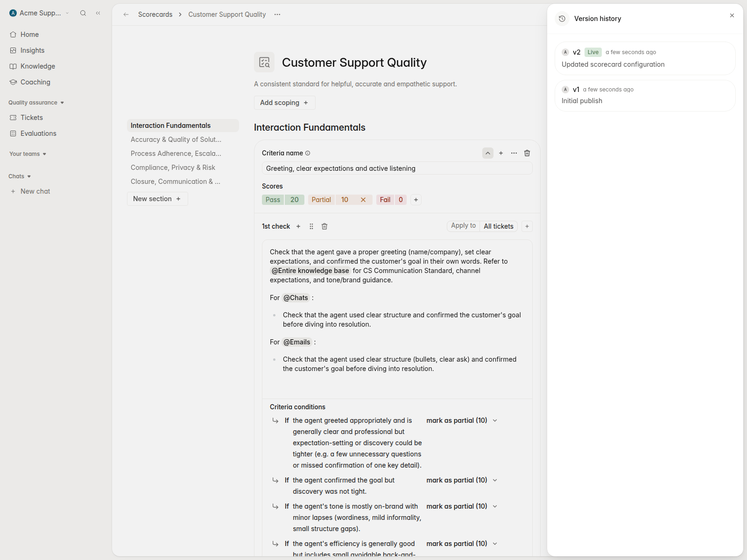Open version v1 Initial publish

[645, 96]
